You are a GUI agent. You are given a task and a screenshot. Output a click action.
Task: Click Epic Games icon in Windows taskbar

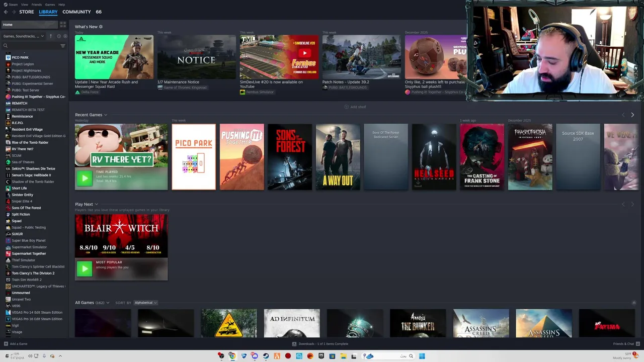[x=321, y=356]
